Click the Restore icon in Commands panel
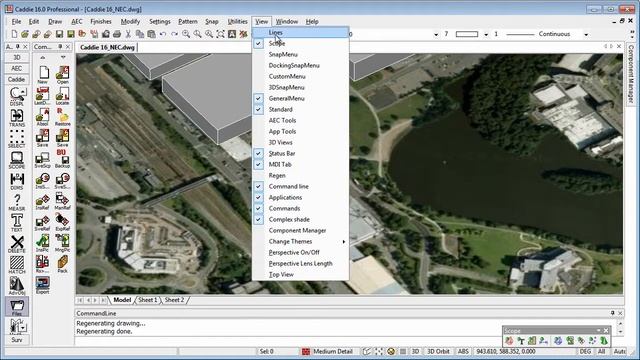 [62, 117]
